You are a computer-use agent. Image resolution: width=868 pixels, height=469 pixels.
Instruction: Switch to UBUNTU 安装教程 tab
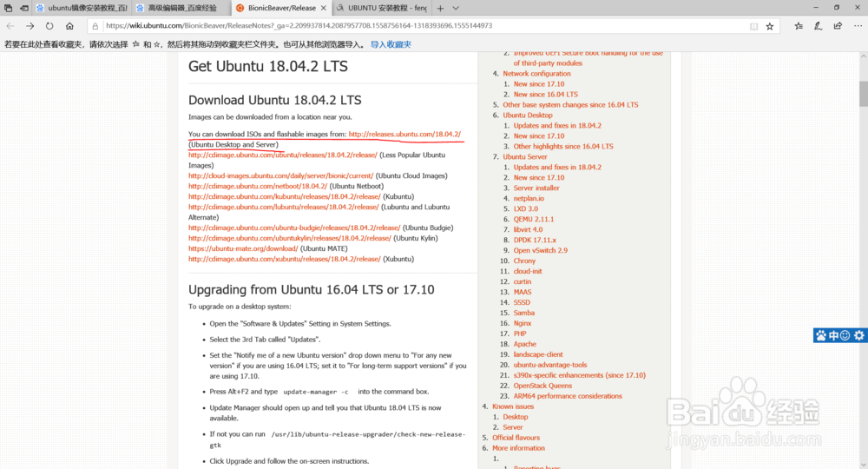(x=382, y=9)
